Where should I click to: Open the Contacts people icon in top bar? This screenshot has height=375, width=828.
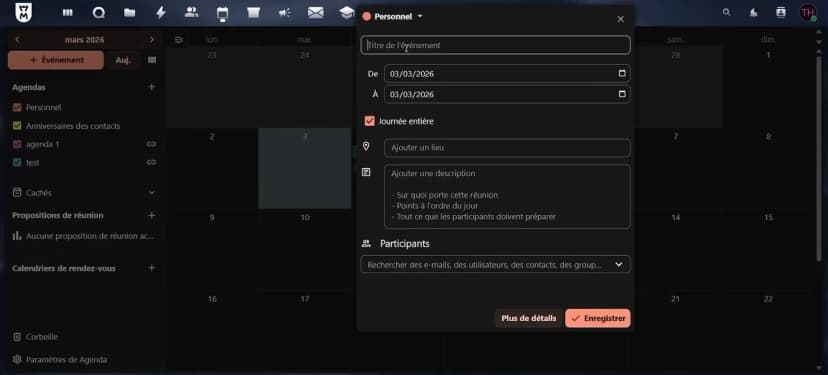[191, 12]
